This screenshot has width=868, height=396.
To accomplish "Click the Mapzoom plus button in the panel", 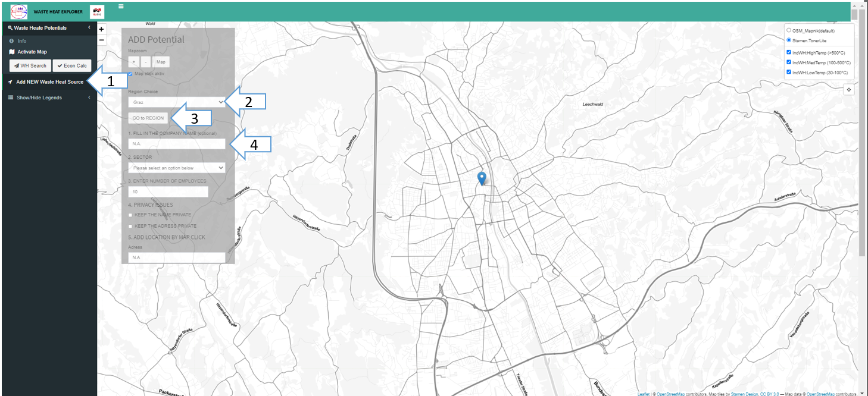I will (134, 62).
